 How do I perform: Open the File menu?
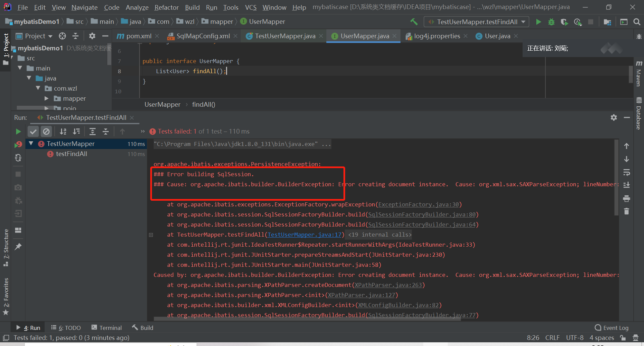point(22,7)
